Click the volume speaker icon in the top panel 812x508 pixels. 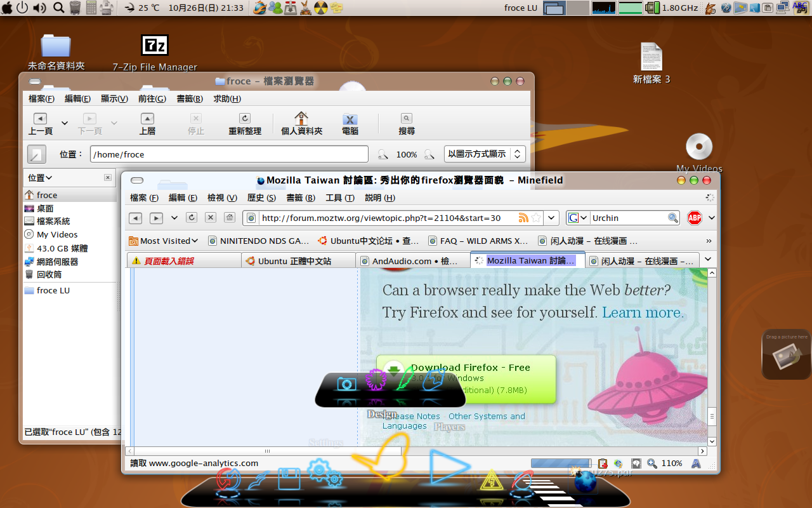click(x=39, y=8)
